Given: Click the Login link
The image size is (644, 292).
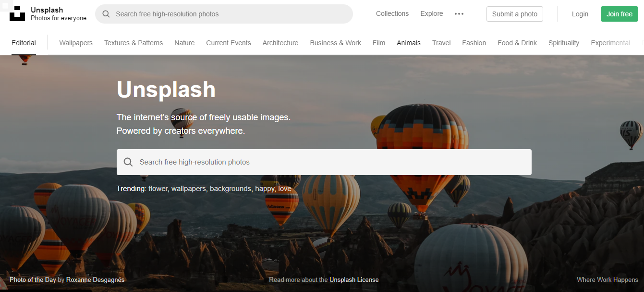Looking at the screenshot, I should 580,14.
